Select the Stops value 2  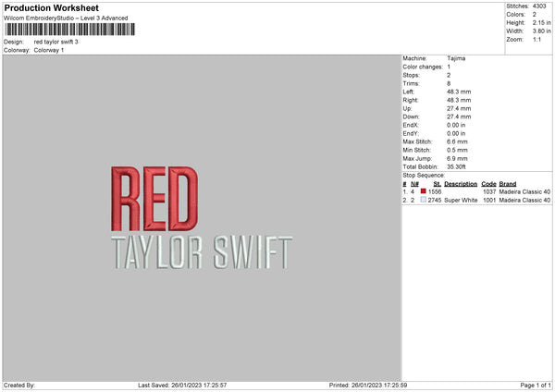pyautogui.click(x=449, y=75)
